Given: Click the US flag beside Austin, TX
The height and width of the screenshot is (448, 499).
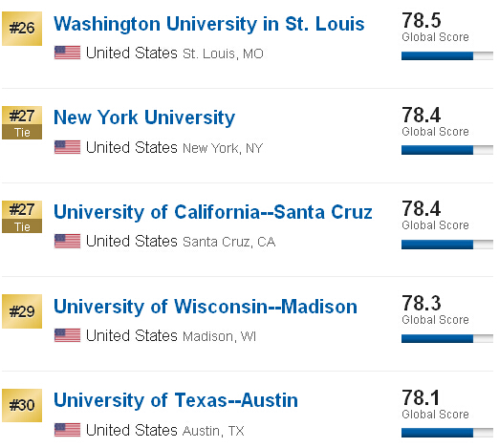Looking at the screenshot, I should coord(67,430).
